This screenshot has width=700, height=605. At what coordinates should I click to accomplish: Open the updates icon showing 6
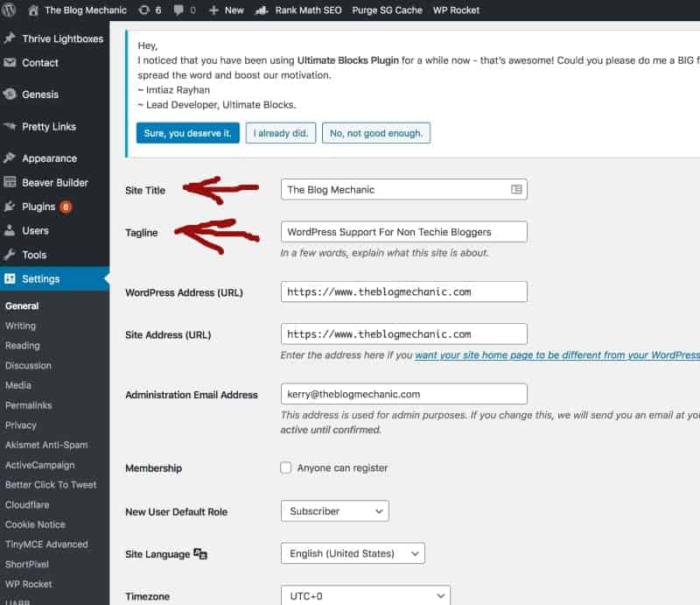143,11
